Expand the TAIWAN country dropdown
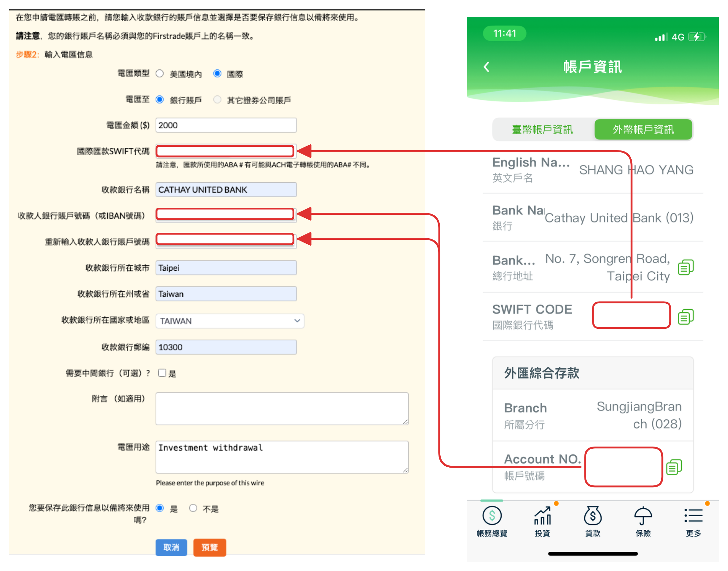Image resolution: width=728 pixels, height=571 pixels. point(230,321)
